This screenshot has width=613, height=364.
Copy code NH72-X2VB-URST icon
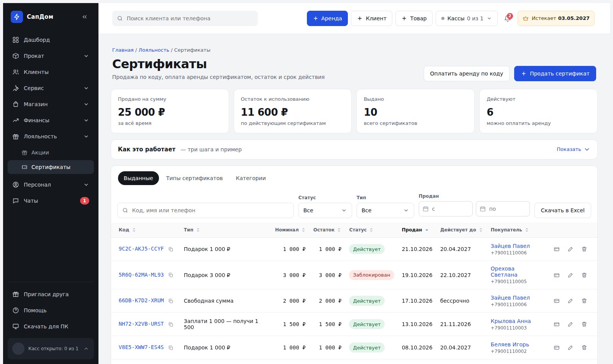171,325
